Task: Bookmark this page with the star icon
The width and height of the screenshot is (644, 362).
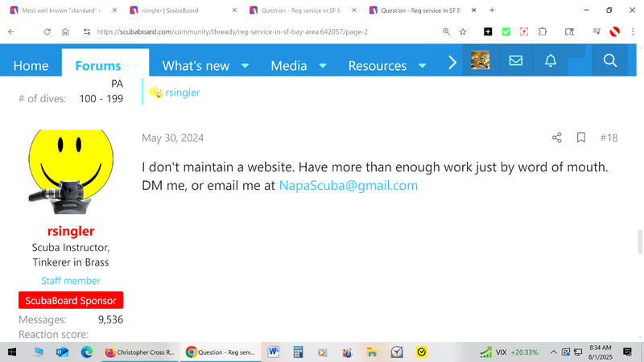Action: [463, 31]
